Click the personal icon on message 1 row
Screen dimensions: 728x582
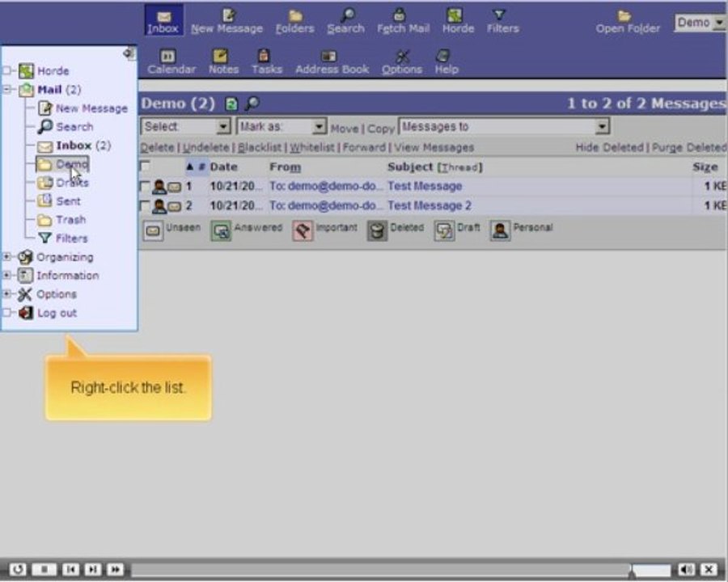pyautogui.click(x=159, y=187)
